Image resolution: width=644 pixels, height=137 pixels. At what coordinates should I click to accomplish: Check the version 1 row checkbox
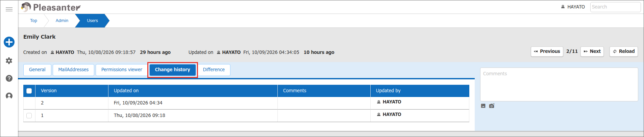click(29, 116)
